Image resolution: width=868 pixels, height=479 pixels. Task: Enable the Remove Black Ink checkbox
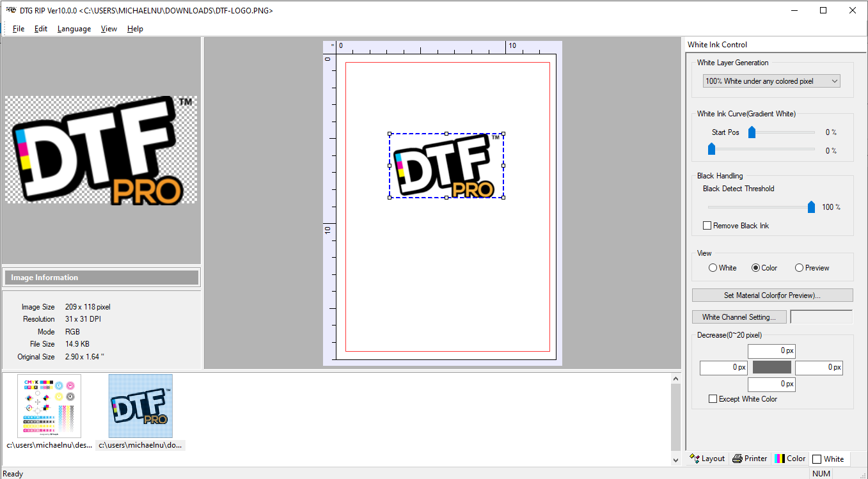click(x=707, y=226)
